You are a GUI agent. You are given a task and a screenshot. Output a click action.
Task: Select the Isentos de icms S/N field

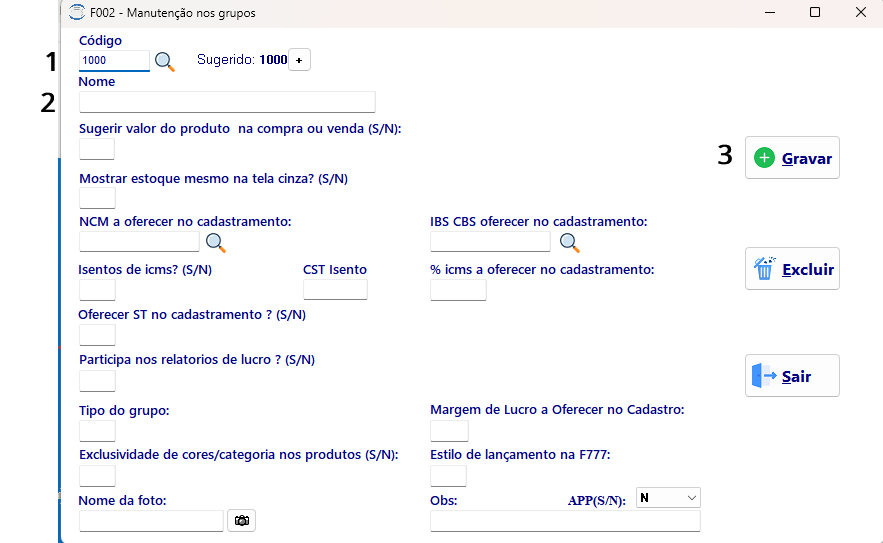click(97, 290)
